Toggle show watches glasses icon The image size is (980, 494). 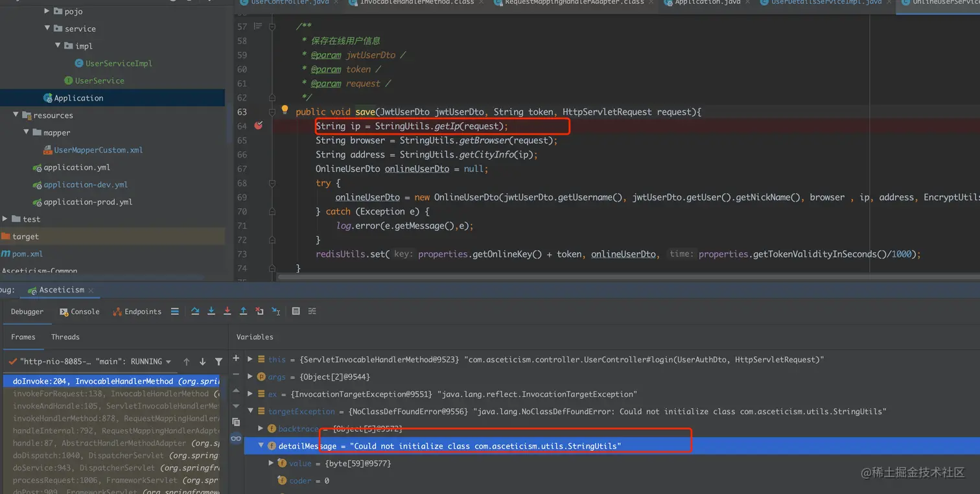(236, 438)
